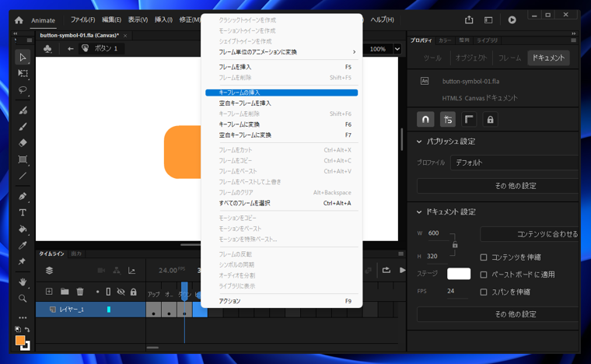Click the document settings その他の設定 button

[x=498, y=314]
